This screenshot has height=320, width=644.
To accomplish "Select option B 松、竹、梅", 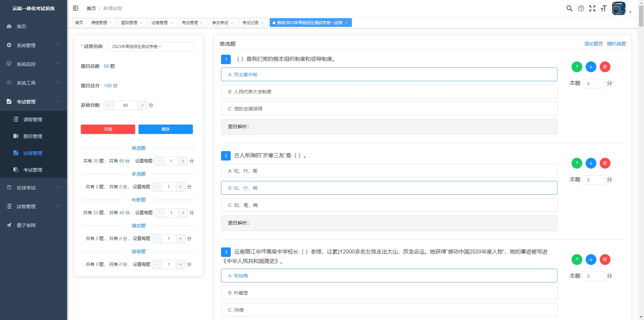I will (389, 188).
